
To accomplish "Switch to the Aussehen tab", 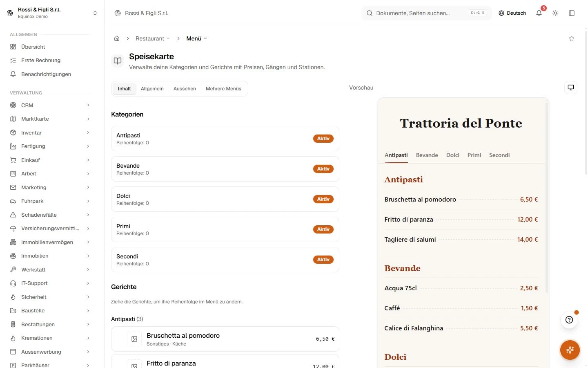I will (x=185, y=89).
